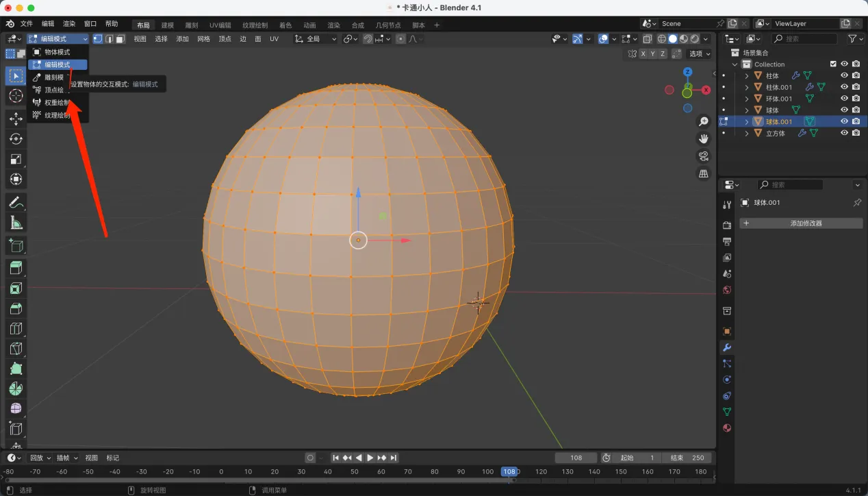The height and width of the screenshot is (496, 868).
Task: Hide 立方体 object with eye icon
Action: pyautogui.click(x=844, y=133)
